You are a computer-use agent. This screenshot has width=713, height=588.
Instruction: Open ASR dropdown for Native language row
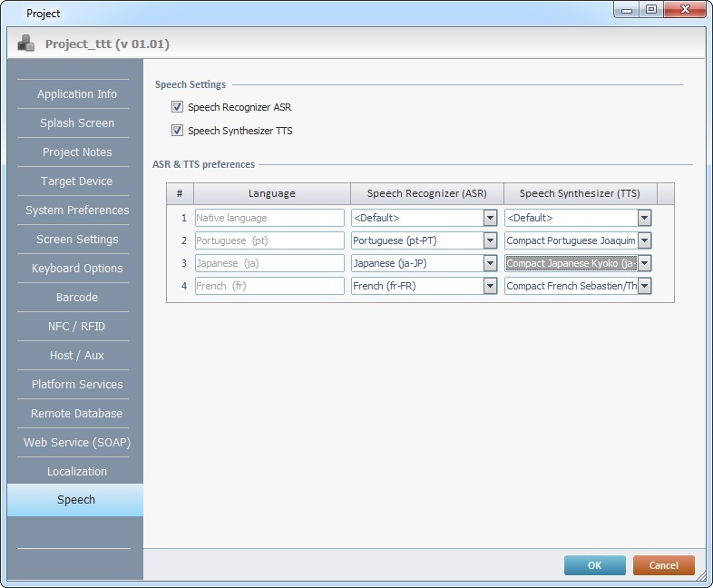click(x=490, y=218)
